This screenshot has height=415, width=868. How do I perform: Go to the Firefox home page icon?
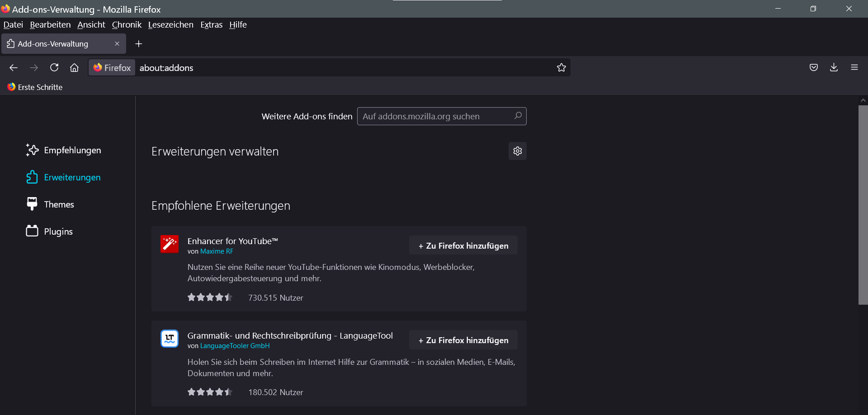(x=74, y=67)
